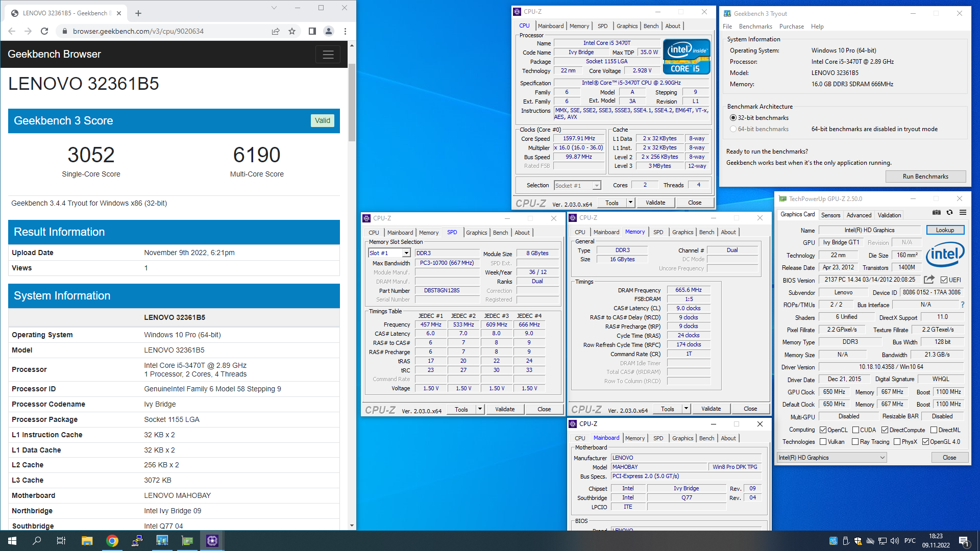Switch to CPU-Z on the taskbar
Screen dimensions: 980x551
212,541
